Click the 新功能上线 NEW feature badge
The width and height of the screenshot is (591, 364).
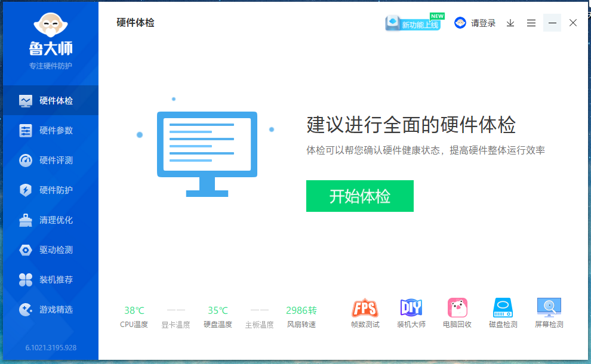tap(414, 22)
